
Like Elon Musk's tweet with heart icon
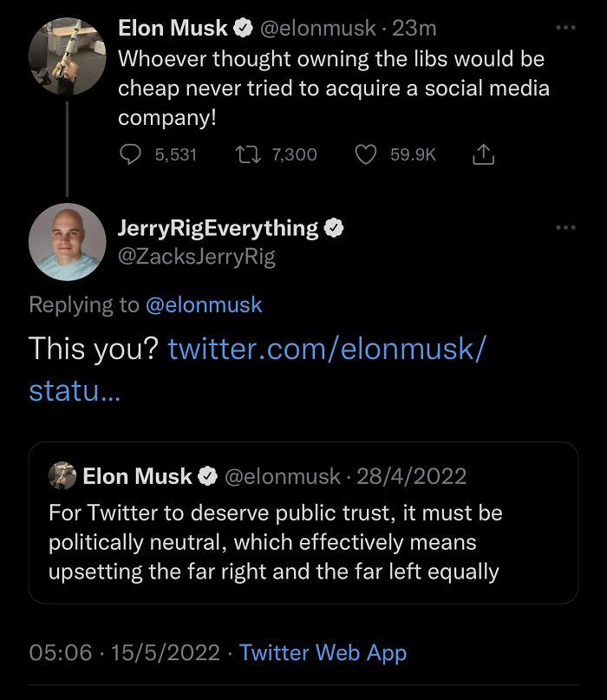point(367,154)
